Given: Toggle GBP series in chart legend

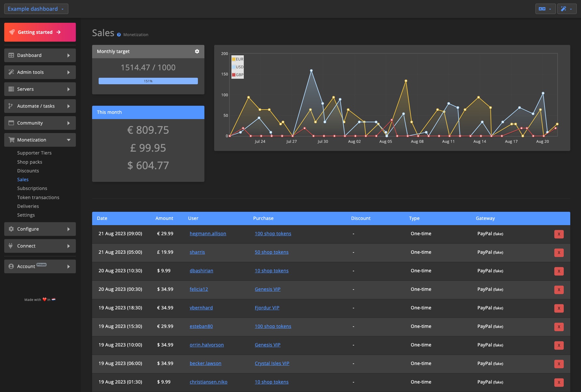Looking at the screenshot, I should 237,75.
